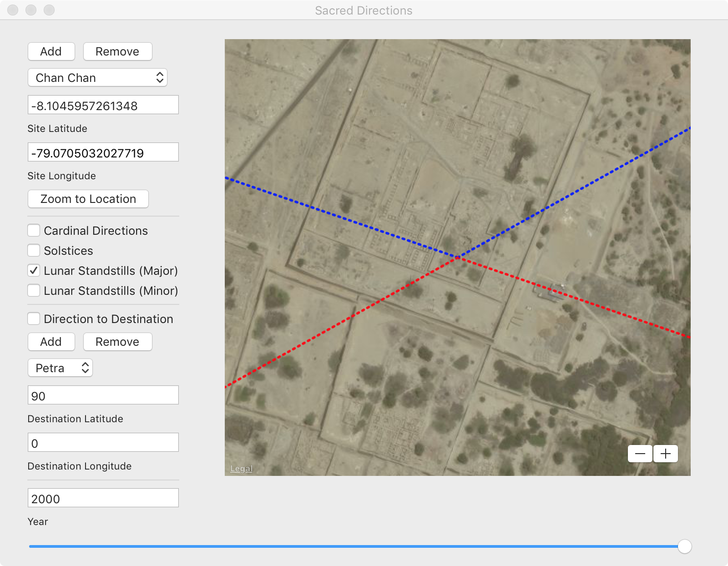This screenshot has height=566, width=728.
Task: Select the Year field containing 2000
Action: click(x=103, y=498)
